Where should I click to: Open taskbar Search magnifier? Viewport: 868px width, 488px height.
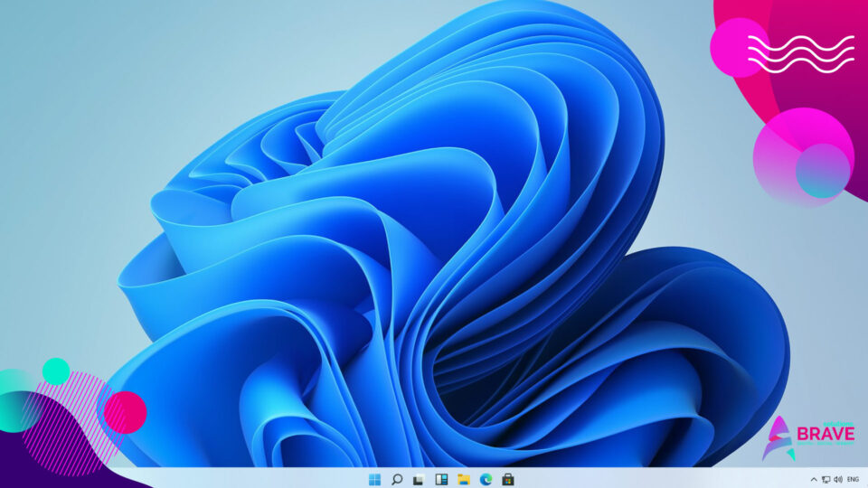(x=397, y=479)
